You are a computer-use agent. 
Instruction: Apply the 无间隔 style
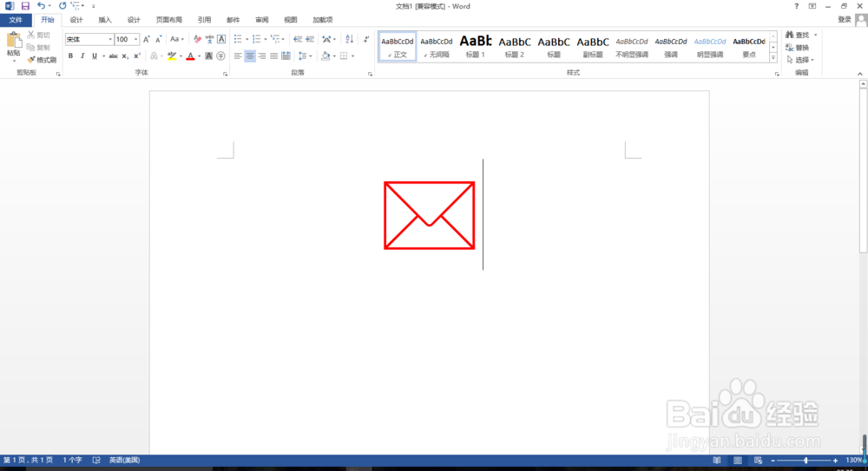point(437,47)
